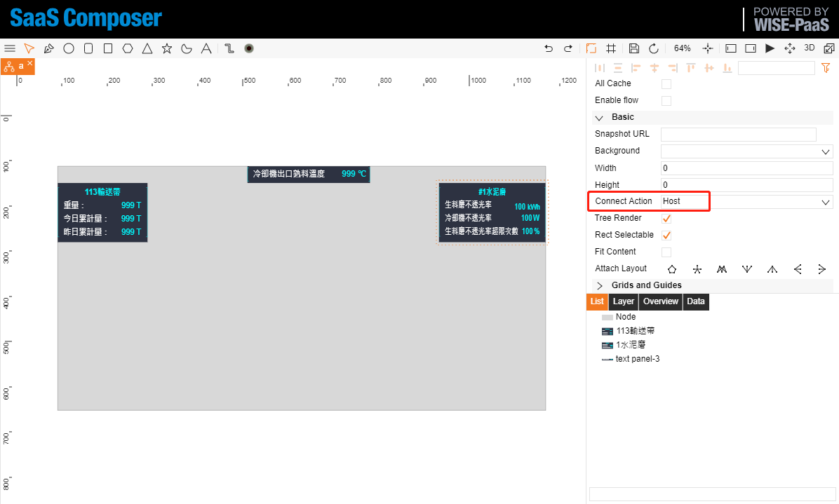Start preview with the play icon
The image size is (839, 504).
770,48
